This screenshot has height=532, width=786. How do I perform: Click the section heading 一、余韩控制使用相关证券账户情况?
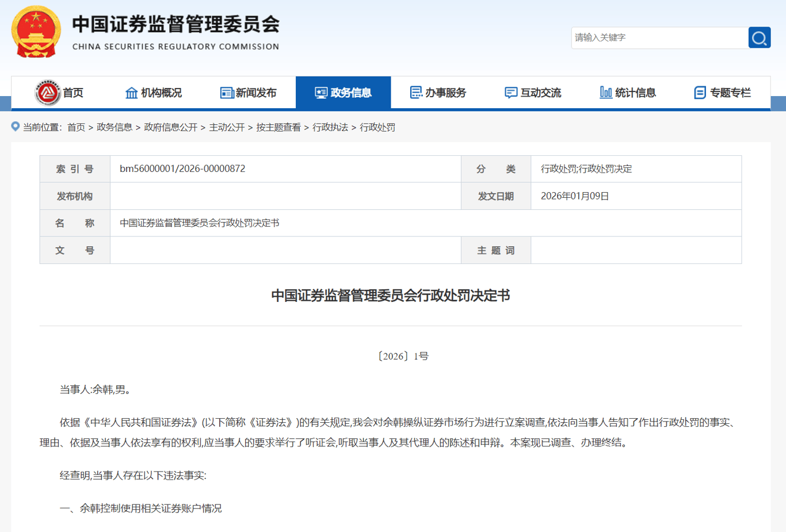click(141, 508)
